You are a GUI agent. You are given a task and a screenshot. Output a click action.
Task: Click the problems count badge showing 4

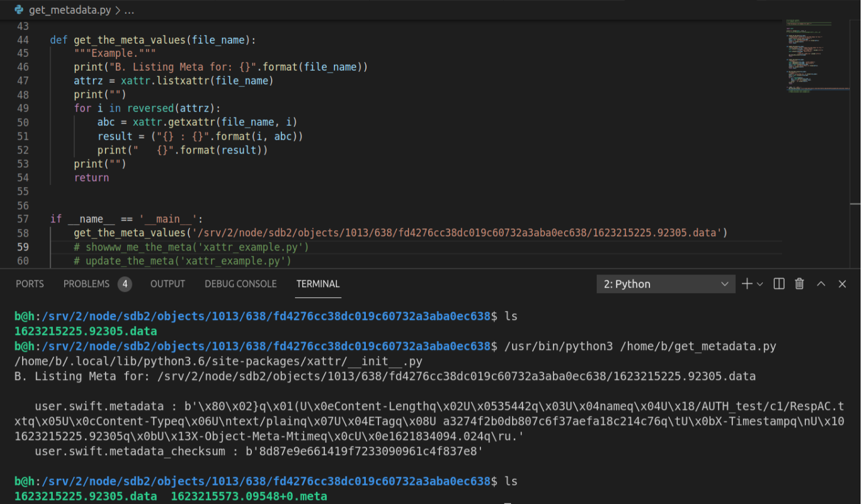(x=125, y=284)
